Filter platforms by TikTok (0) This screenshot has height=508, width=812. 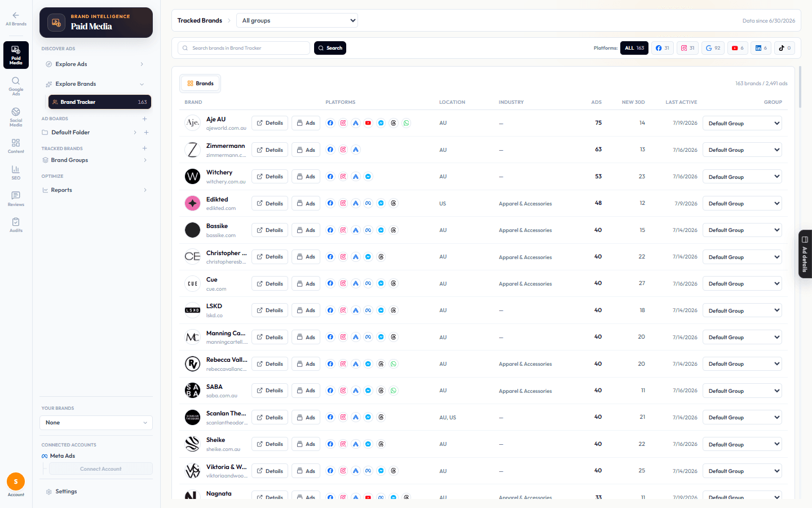(x=784, y=48)
